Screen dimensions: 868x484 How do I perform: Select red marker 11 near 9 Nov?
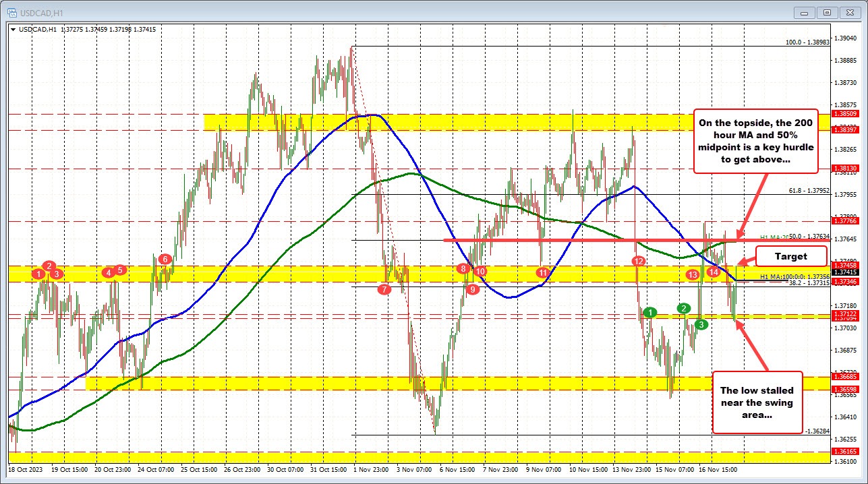[542, 273]
